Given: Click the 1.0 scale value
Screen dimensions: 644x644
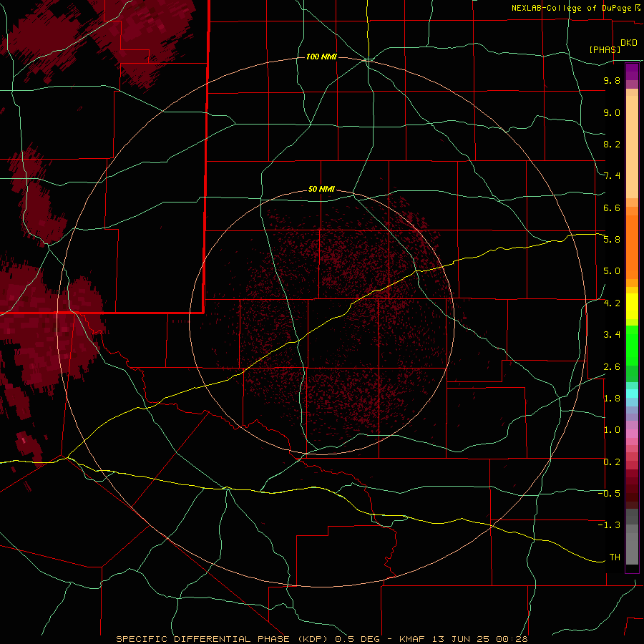Looking at the screenshot, I should pos(612,430).
